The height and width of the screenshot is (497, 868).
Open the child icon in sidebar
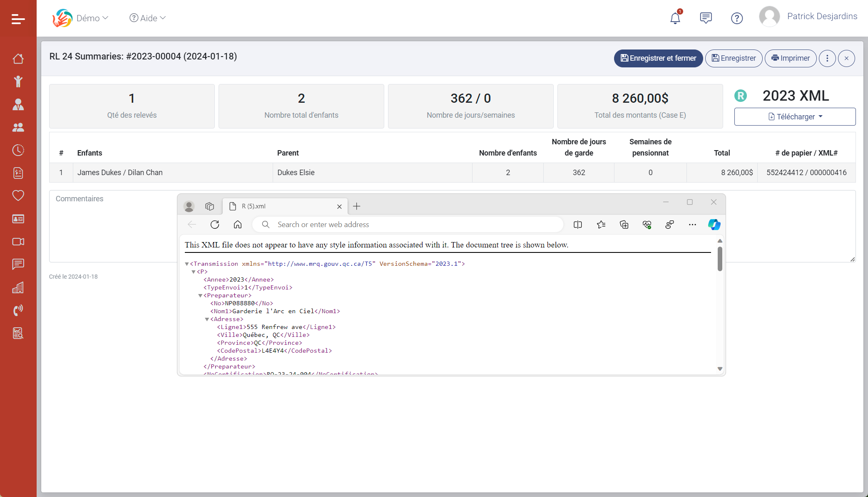point(18,82)
